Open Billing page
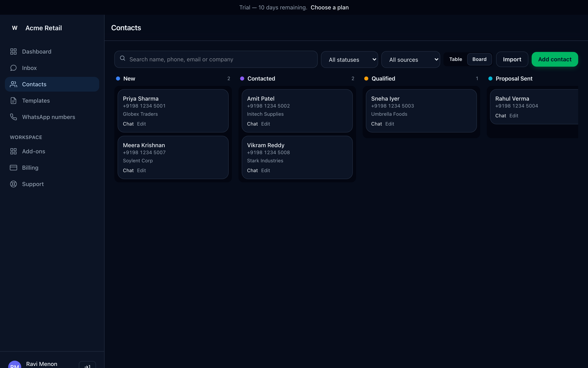Image resolution: width=588 pixels, height=368 pixels. pyautogui.click(x=52, y=168)
